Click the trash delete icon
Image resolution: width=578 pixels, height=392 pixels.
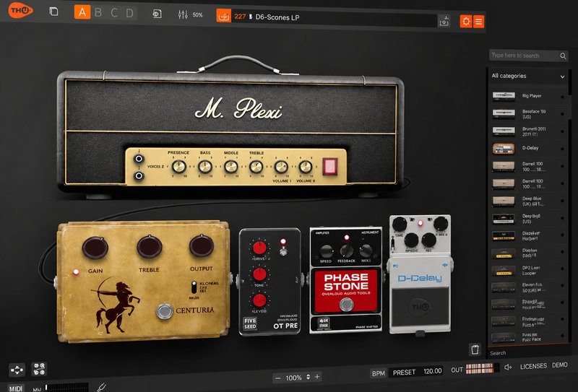click(x=475, y=349)
